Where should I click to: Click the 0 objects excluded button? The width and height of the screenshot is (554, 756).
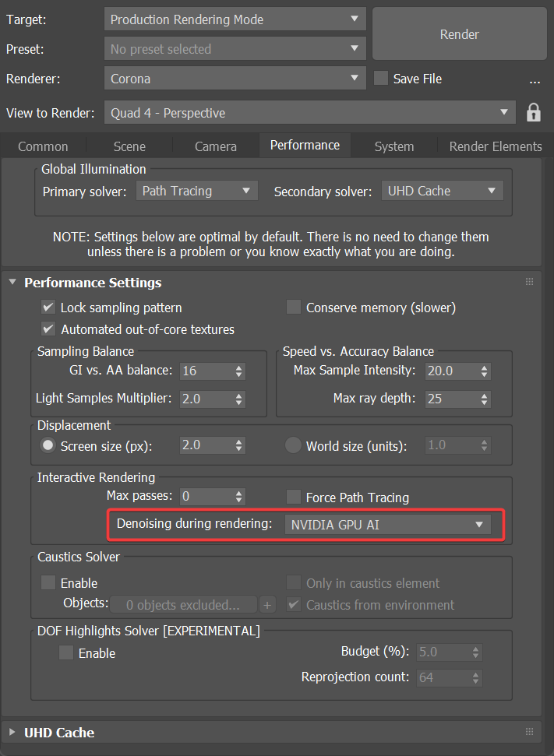tap(184, 605)
